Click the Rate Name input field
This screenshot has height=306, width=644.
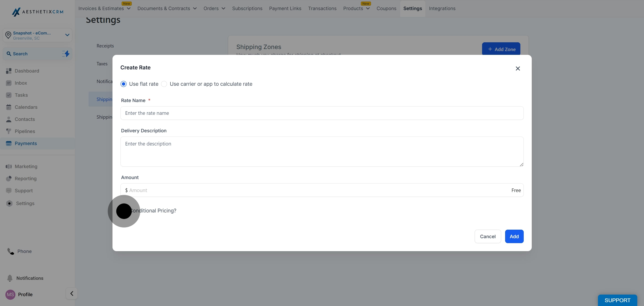322,113
